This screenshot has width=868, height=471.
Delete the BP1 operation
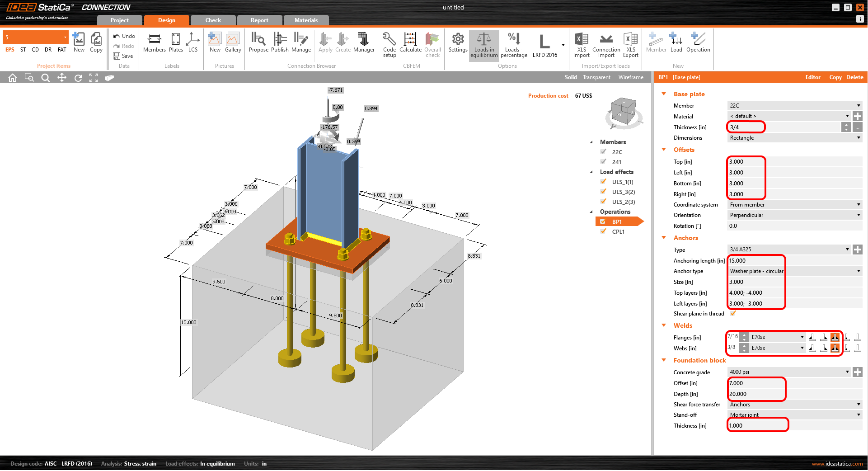(854, 77)
